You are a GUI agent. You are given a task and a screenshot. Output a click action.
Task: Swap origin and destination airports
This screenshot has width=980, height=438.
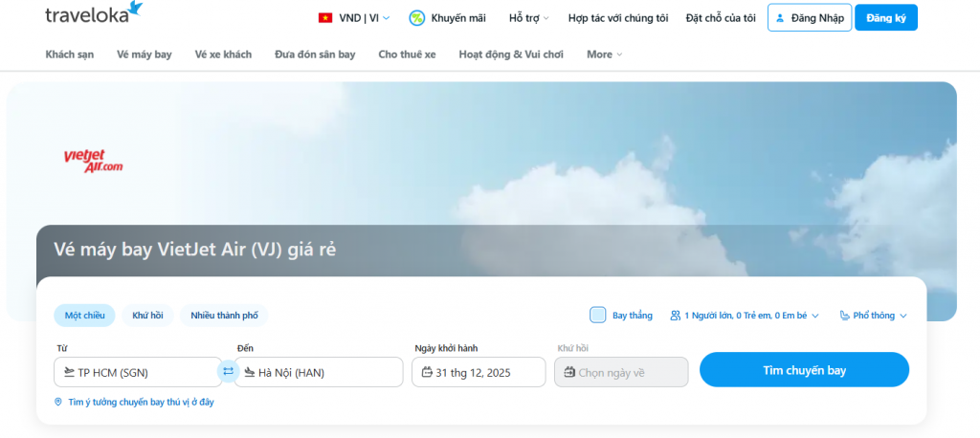pyautogui.click(x=228, y=371)
